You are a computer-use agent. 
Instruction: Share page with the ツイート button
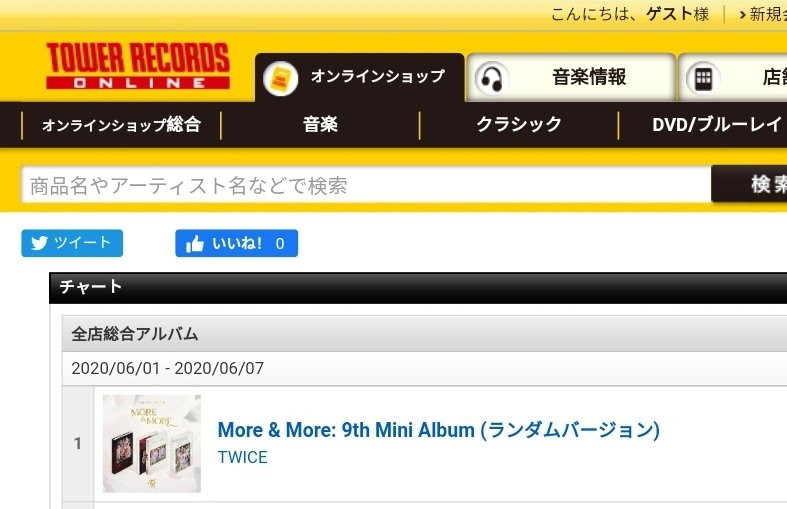point(72,243)
